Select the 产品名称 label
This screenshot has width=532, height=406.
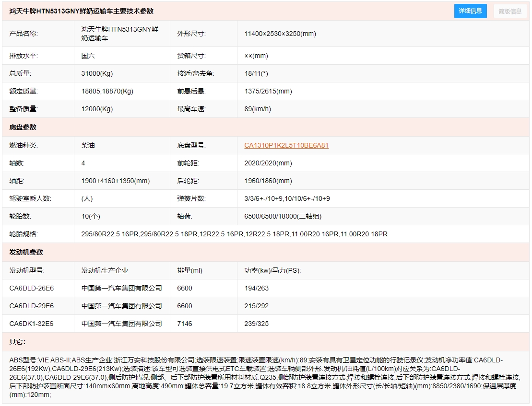pos(24,34)
